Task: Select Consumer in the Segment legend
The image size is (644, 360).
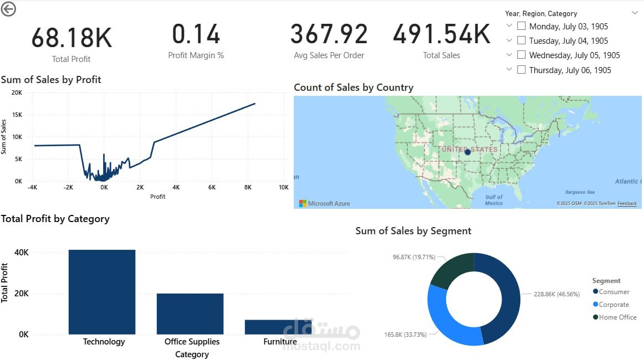Action: pos(594,291)
